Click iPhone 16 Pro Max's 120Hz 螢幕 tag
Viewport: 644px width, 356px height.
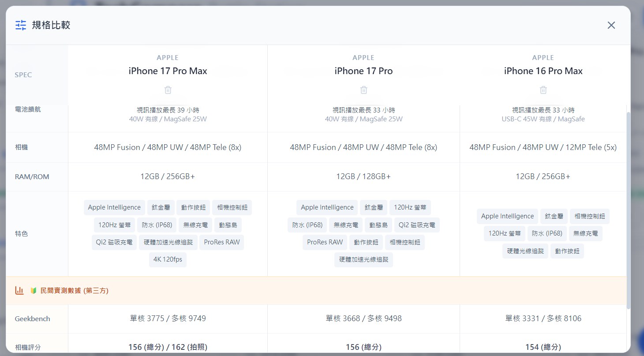[505, 233]
